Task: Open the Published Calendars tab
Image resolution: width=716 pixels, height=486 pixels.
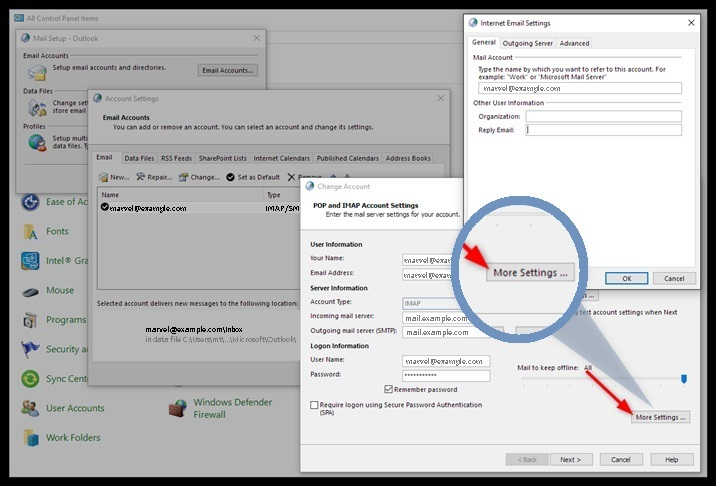Action: [x=347, y=158]
